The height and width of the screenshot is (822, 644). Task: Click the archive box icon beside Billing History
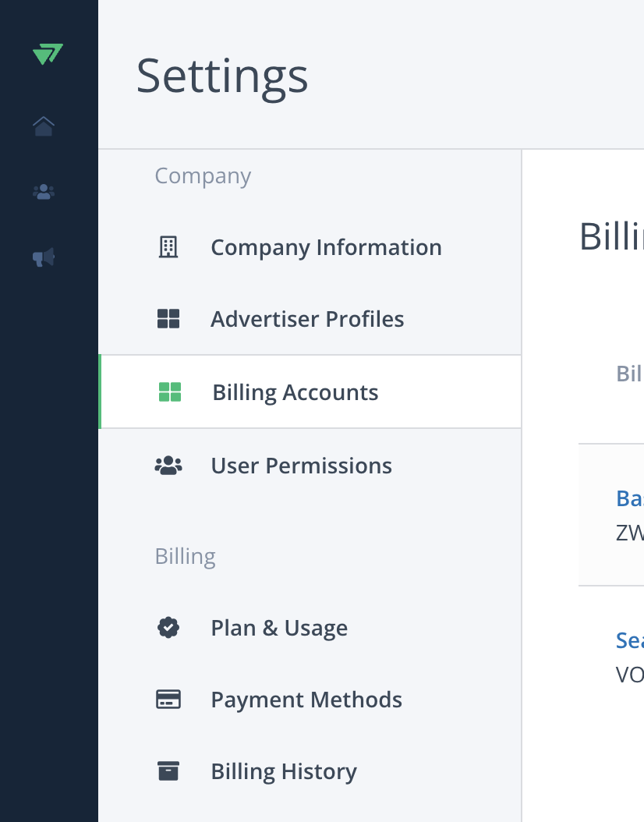[168, 771]
